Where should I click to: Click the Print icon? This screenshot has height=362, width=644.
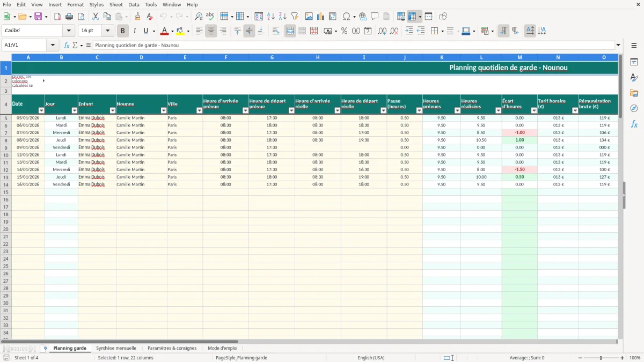point(69,17)
